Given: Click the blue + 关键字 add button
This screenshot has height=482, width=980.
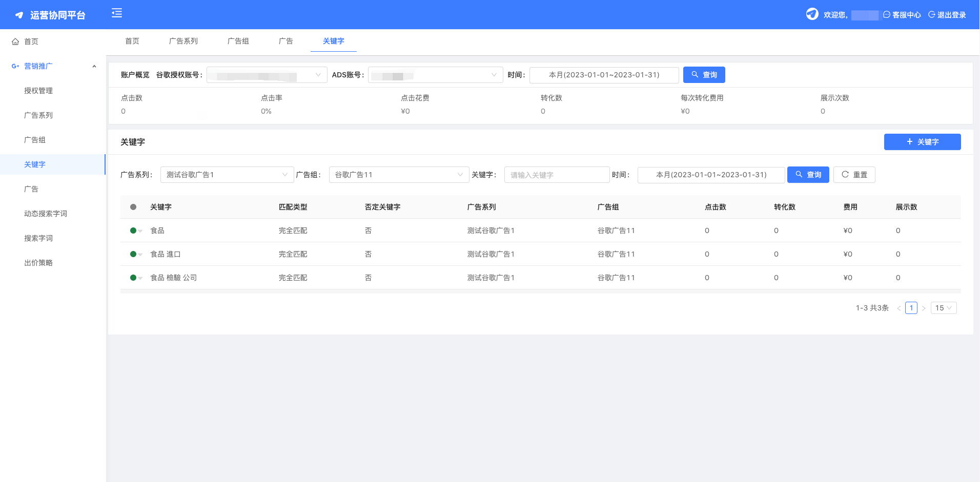Looking at the screenshot, I should (x=922, y=142).
